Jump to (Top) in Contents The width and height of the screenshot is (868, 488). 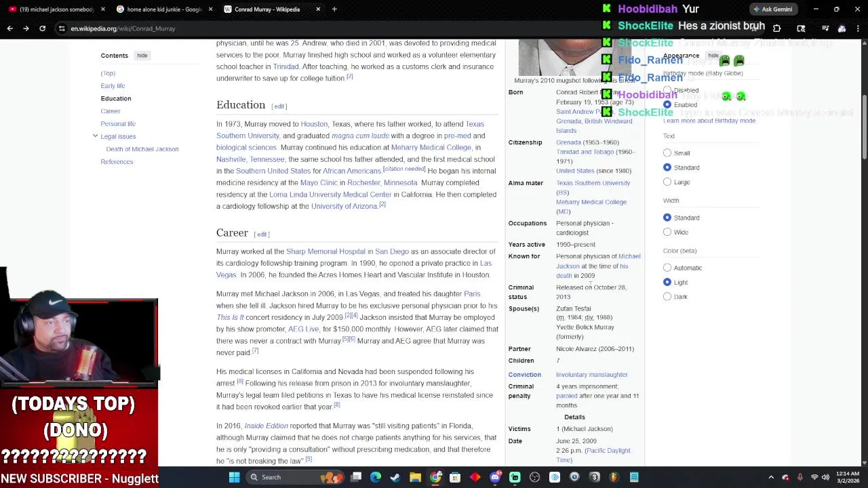point(108,73)
